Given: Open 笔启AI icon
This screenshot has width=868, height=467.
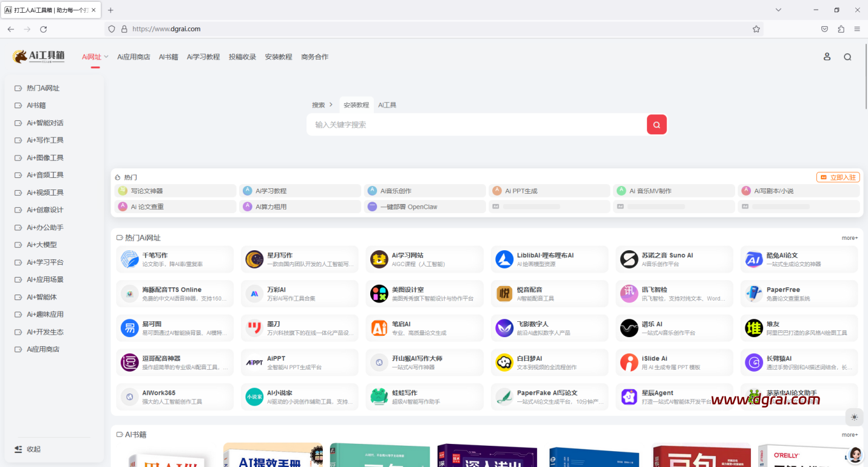Looking at the screenshot, I should pyautogui.click(x=379, y=328).
